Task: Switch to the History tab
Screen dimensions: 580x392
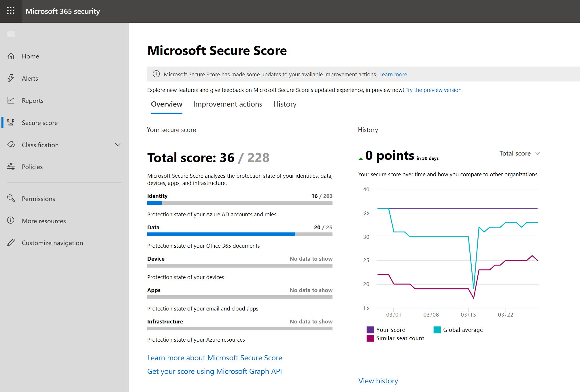Action: 285,104
